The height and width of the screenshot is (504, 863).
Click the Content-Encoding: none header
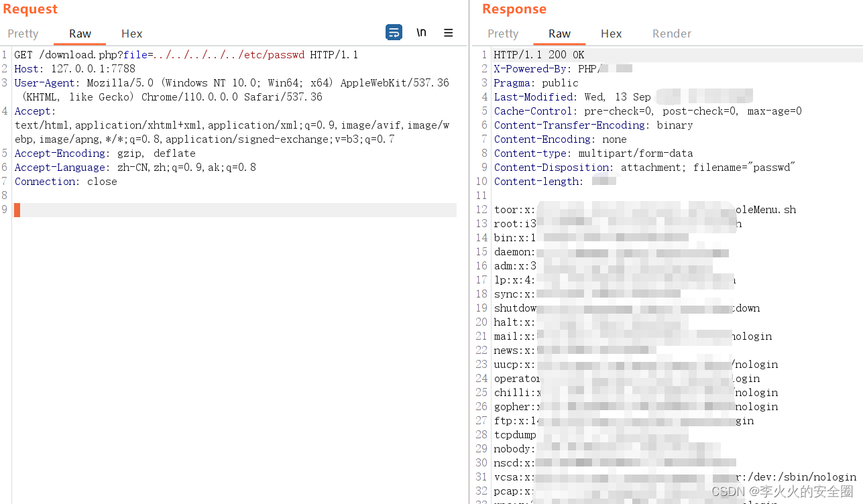pyautogui.click(x=561, y=139)
